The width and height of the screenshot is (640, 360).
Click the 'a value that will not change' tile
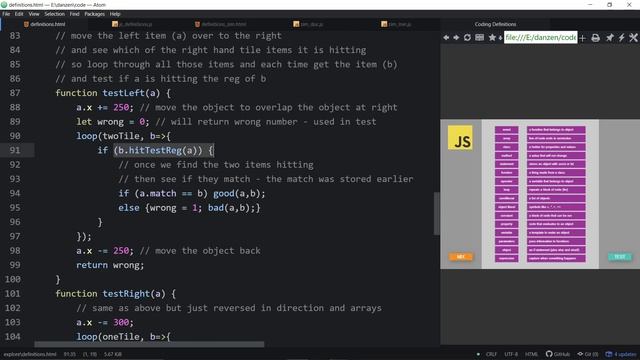point(556,156)
